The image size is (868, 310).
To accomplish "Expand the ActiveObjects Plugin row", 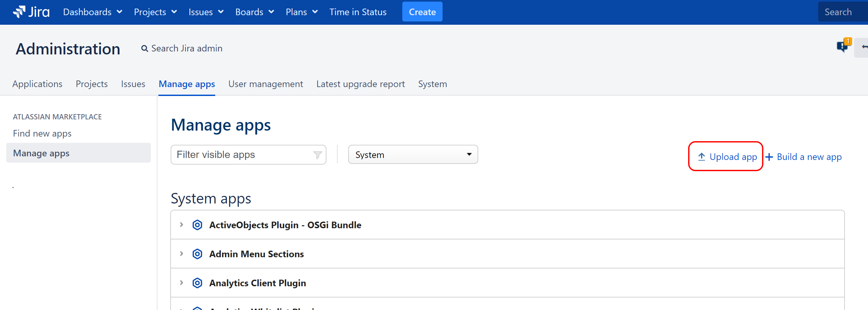I will 181,225.
